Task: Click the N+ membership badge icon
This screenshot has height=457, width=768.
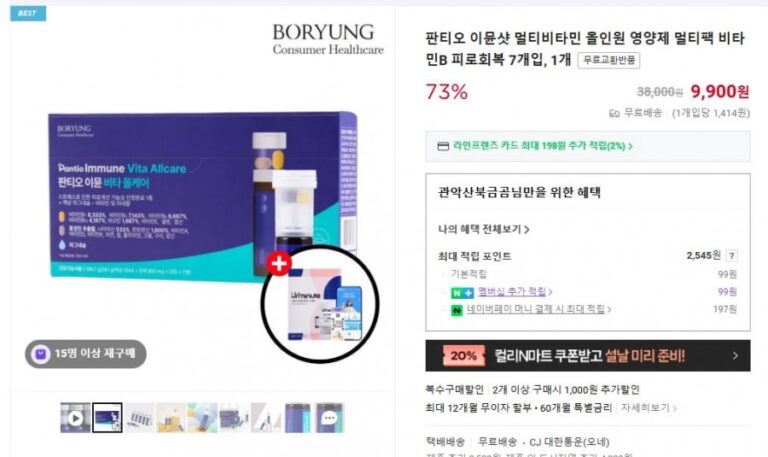Action: pos(462,292)
